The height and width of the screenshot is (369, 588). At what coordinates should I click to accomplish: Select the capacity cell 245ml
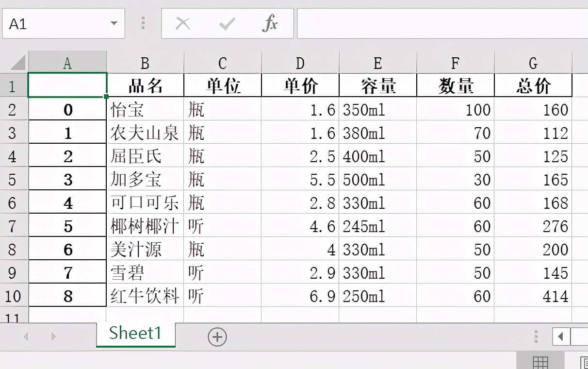tap(378, 226)
